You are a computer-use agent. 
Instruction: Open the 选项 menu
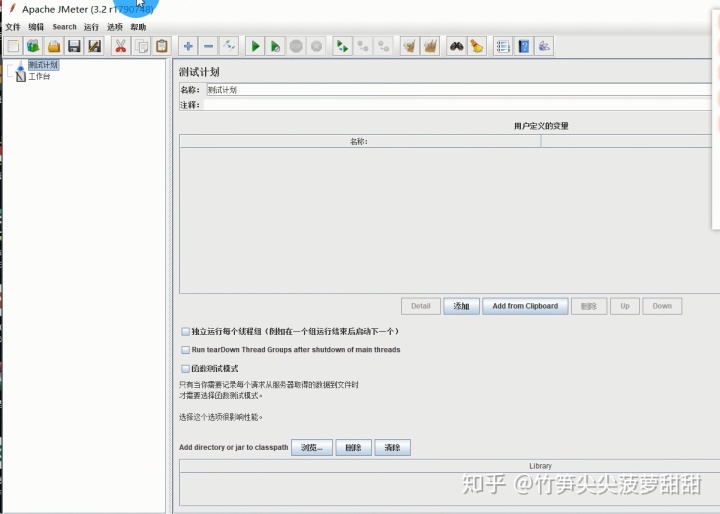click(x=115, y=27)
